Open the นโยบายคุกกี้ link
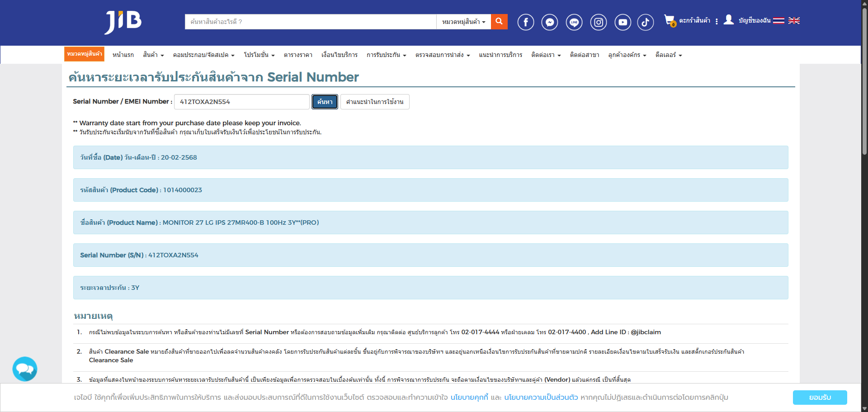 coord(469,398)
